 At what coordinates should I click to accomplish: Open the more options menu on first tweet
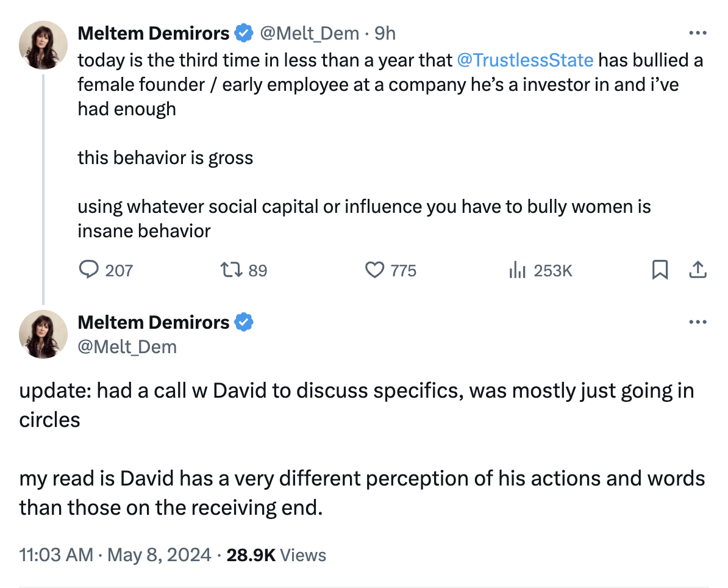698,33
